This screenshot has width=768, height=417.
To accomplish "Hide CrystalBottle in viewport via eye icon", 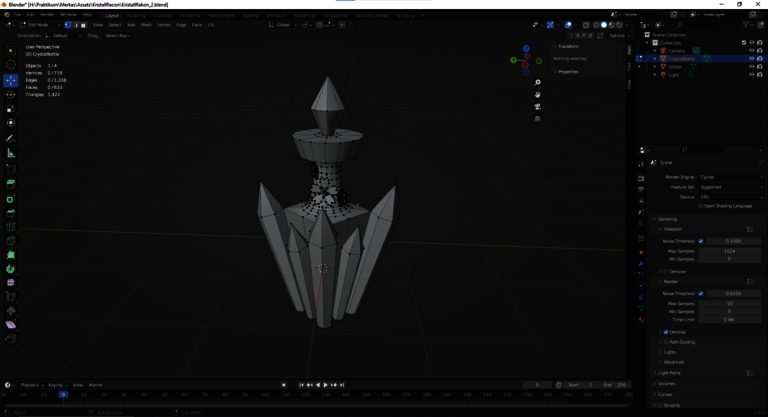I will pyautogui.click(x=751, y=58).
